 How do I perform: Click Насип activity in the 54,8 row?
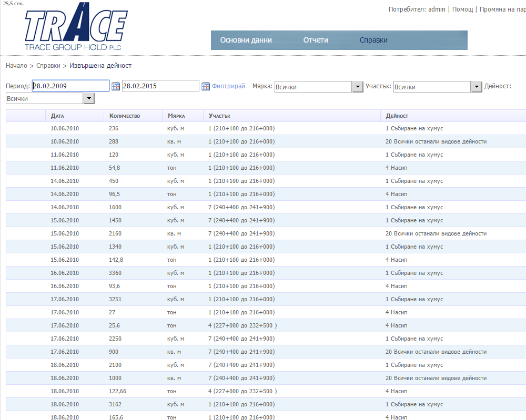(396, 168)
